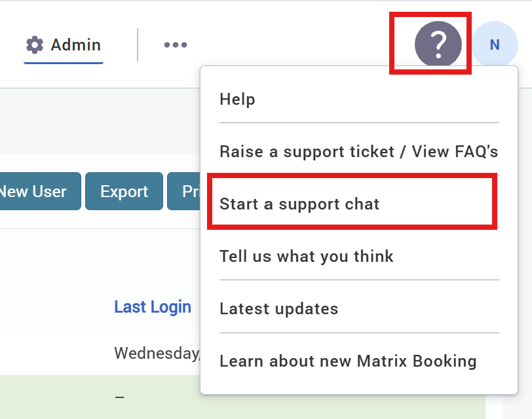Open the help question mark icon
Screen dimensions: 532x419
(x=438, y=44)
